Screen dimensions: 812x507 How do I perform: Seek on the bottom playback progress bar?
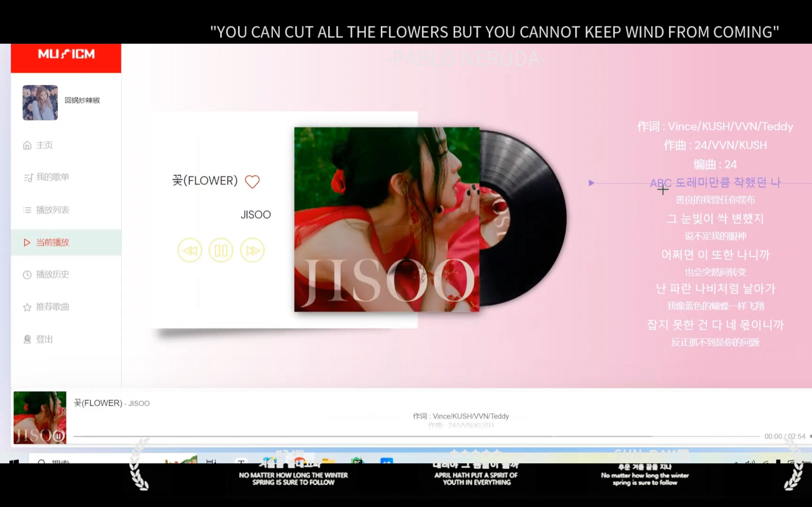[x=417, y=437]
